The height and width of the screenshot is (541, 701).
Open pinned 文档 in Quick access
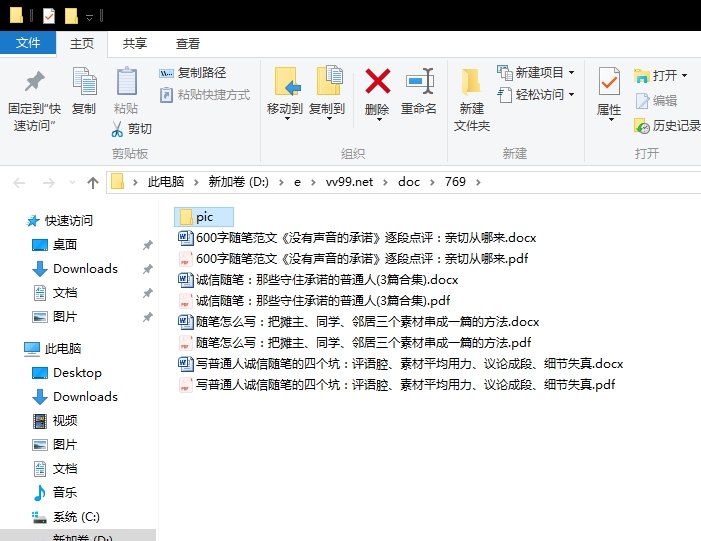[x=55, y=293]
